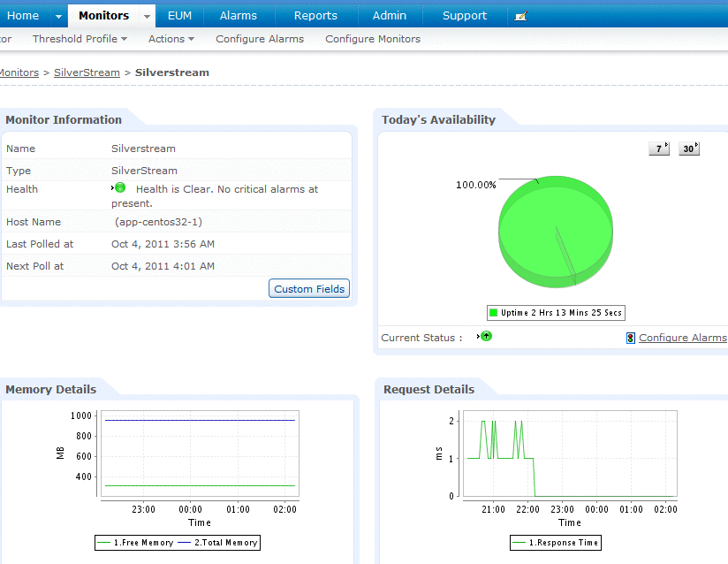Click the green Current Status arrow icon
This screenshot has width=728, height=564.
[x=487, y=337]
